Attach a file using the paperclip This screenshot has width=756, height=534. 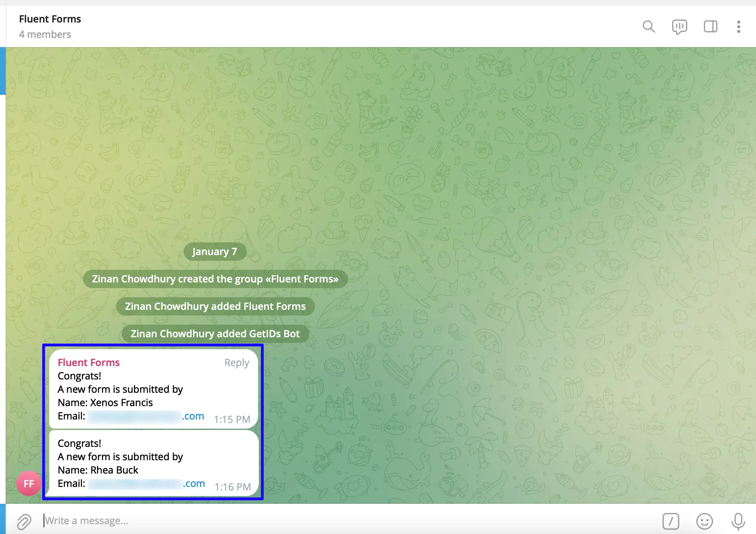pyautogui.click(x=23, y=521)
